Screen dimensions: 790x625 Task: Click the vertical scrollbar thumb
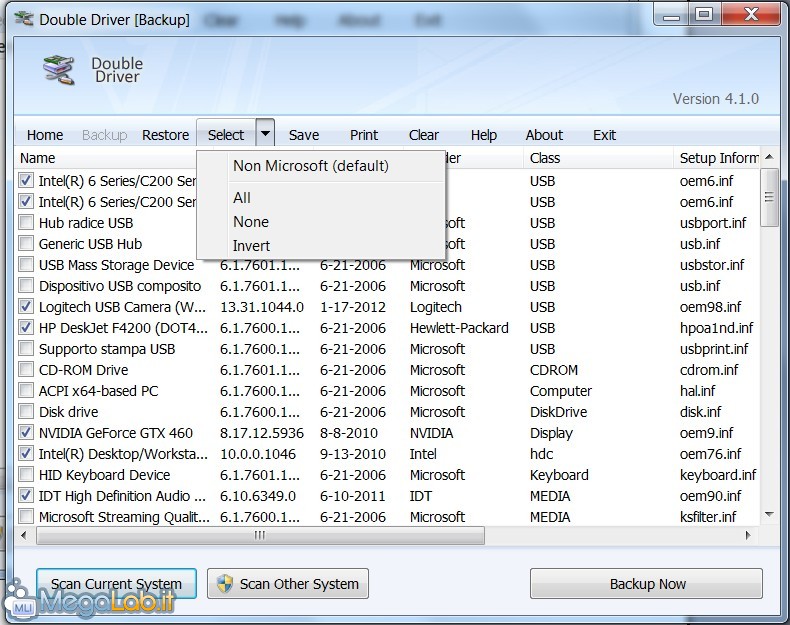pos(769,197)
